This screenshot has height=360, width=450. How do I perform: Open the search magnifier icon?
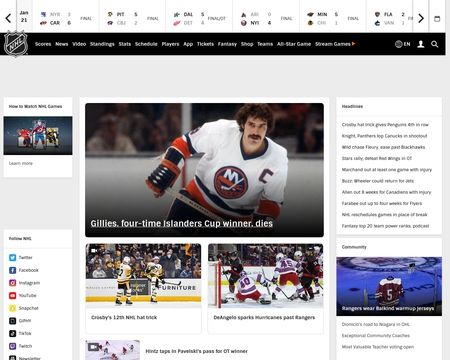434,44
